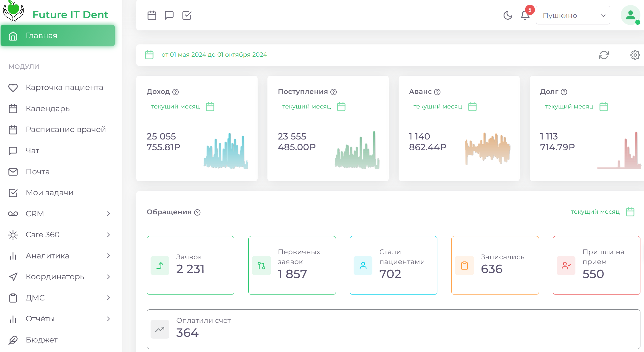Click the Отчёты bar chart icon

tap(13, 319)
